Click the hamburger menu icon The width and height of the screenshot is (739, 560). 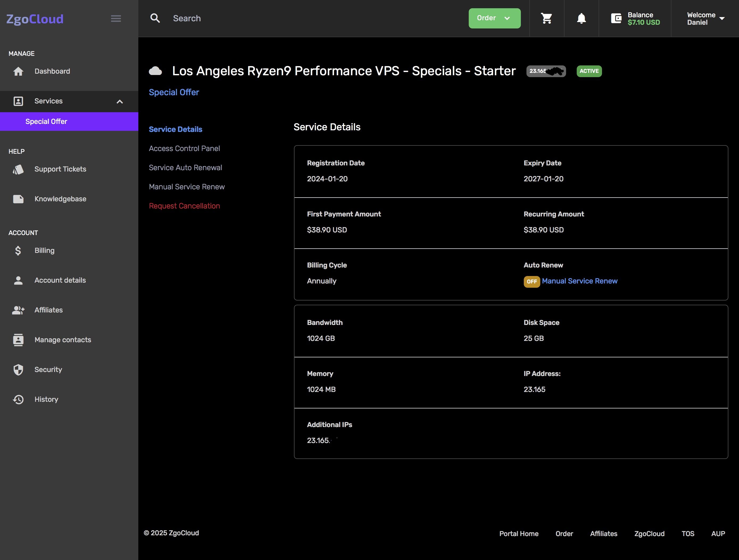click(116, 18)
